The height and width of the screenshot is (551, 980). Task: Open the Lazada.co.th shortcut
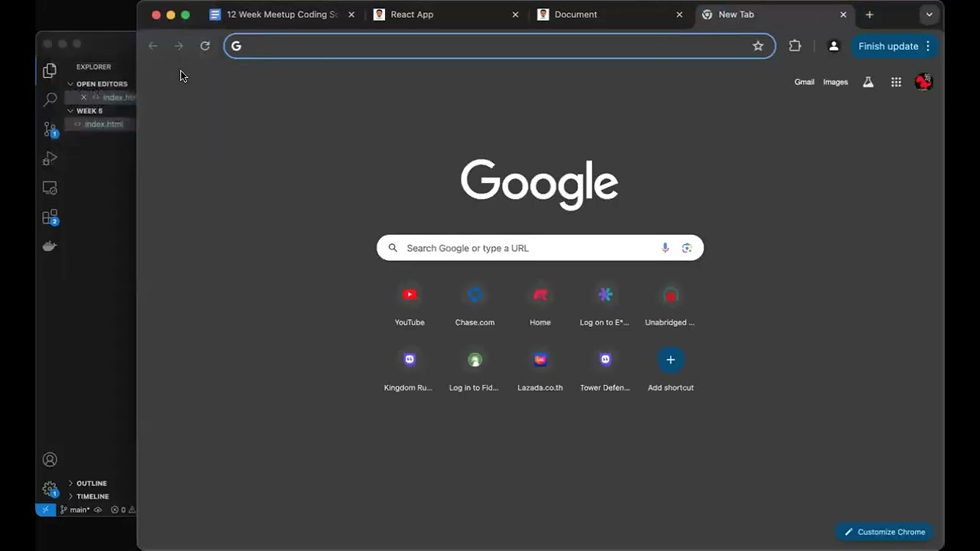tap(540, 370)
